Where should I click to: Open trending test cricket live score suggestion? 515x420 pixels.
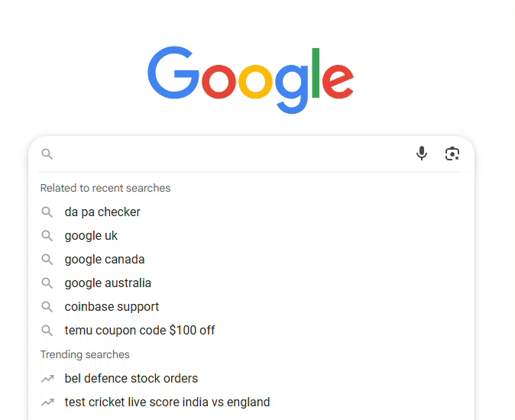tap(167, 402)
